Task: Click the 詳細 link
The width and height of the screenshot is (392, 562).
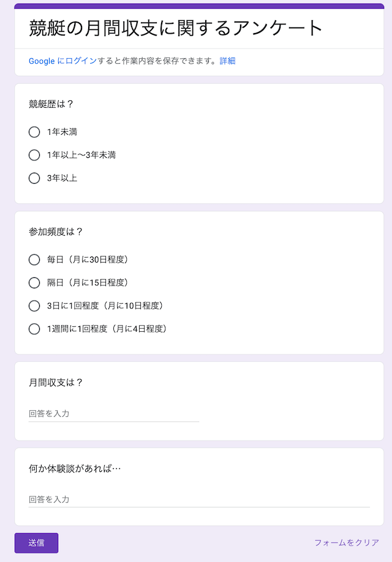Action: pyautogui.click(x=227, y=61)
